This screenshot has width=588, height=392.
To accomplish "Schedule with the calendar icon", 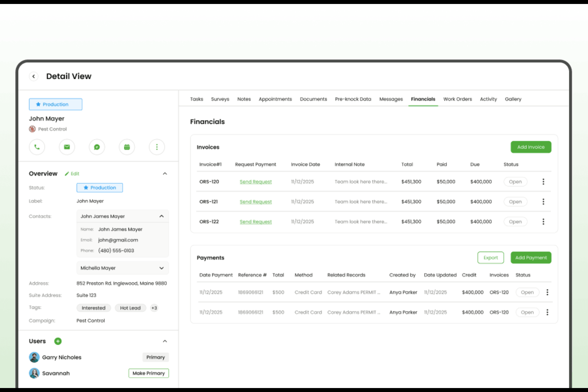I will click(127, 147).
